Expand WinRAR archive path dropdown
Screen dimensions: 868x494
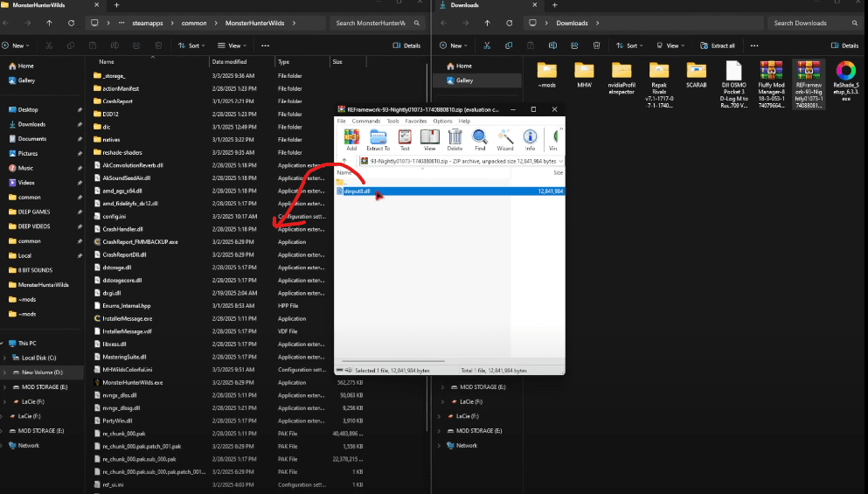561,161
